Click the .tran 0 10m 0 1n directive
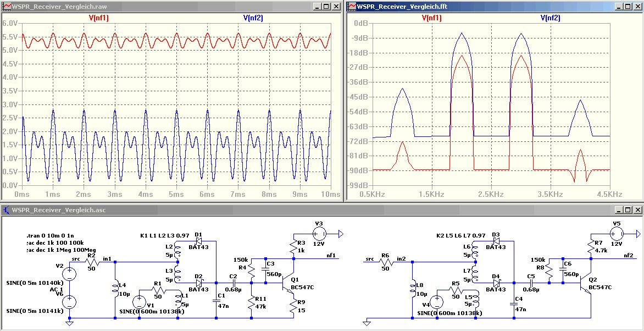Viewport: 644px width, 331px height. (x=52, y=233)
